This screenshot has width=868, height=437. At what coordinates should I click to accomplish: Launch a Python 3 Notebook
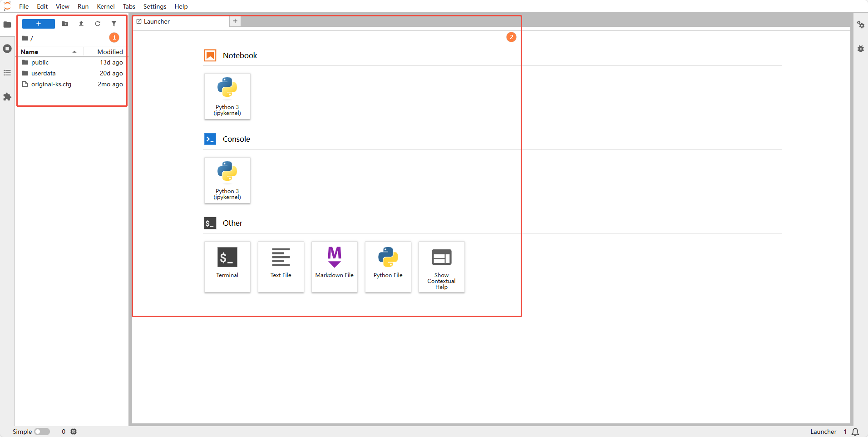[x=227, y=96]
